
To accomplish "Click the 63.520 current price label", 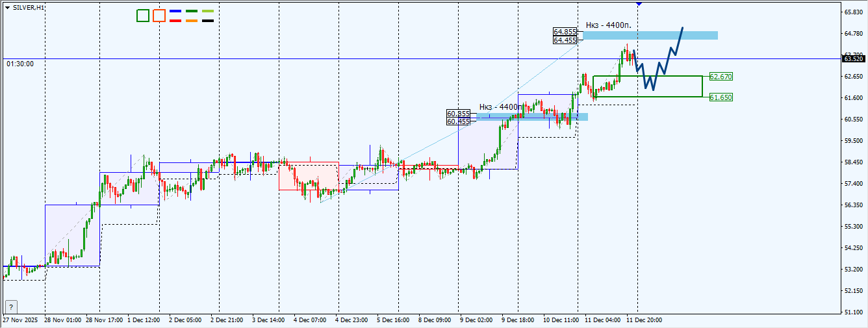I will tap(852, 58).
